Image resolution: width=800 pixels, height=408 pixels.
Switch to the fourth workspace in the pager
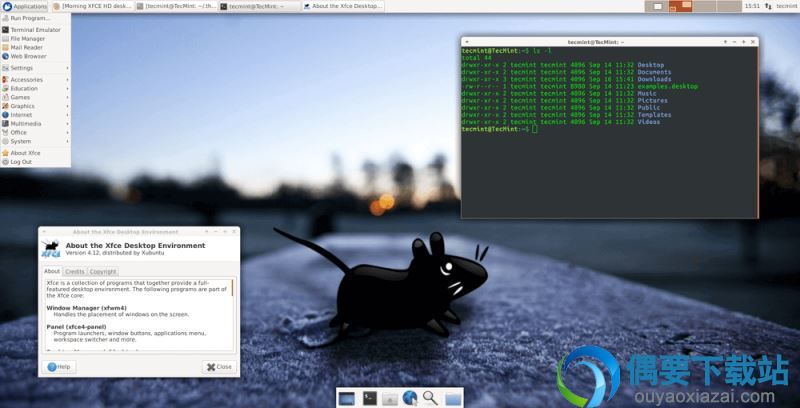[729, 6]
